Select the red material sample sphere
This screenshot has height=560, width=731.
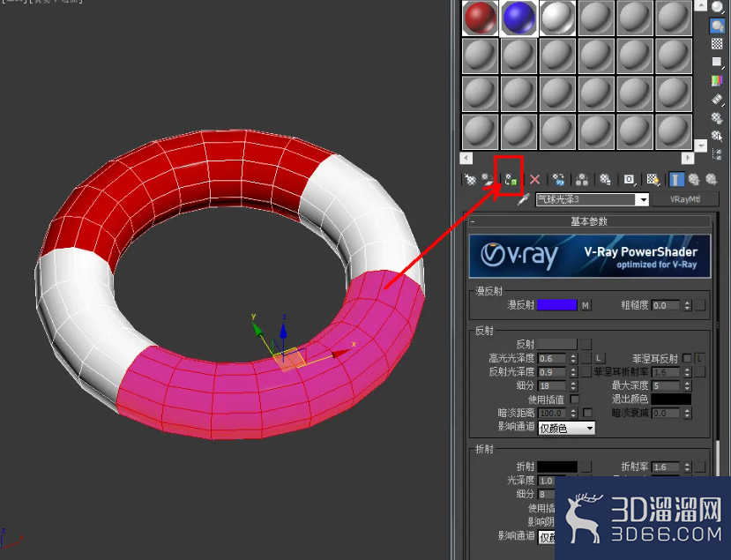click(481, 18)
